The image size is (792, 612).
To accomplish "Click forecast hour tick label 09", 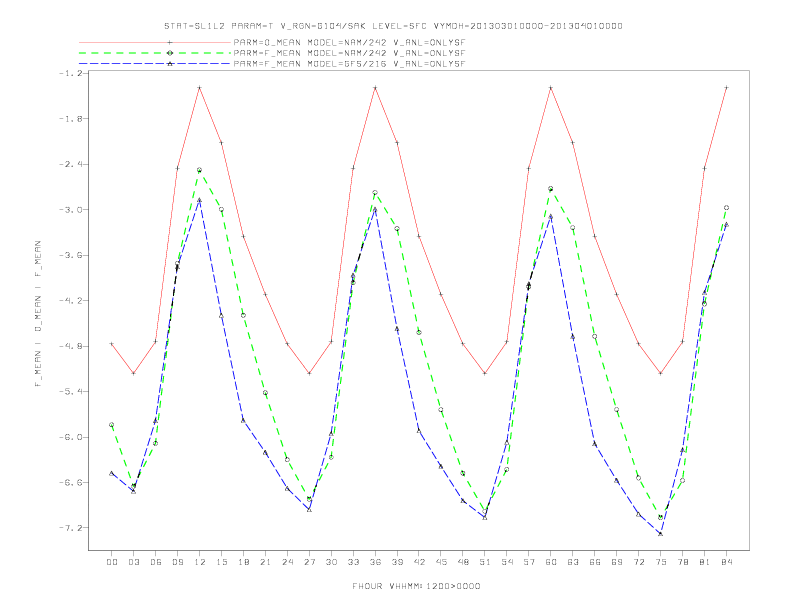I will [x=177, y=562].
